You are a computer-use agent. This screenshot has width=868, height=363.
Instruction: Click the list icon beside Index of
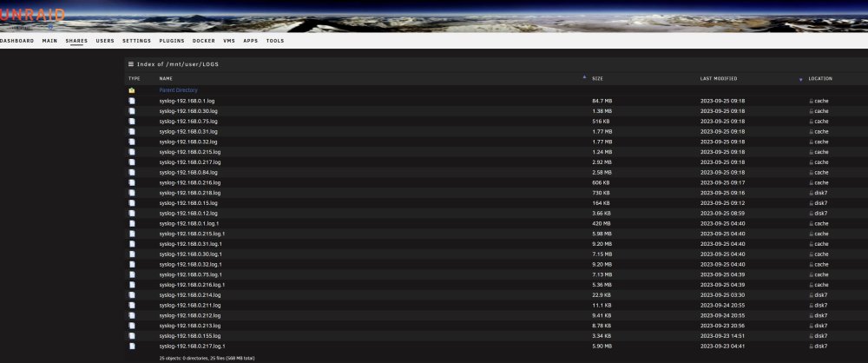click(x=131, y=64)
